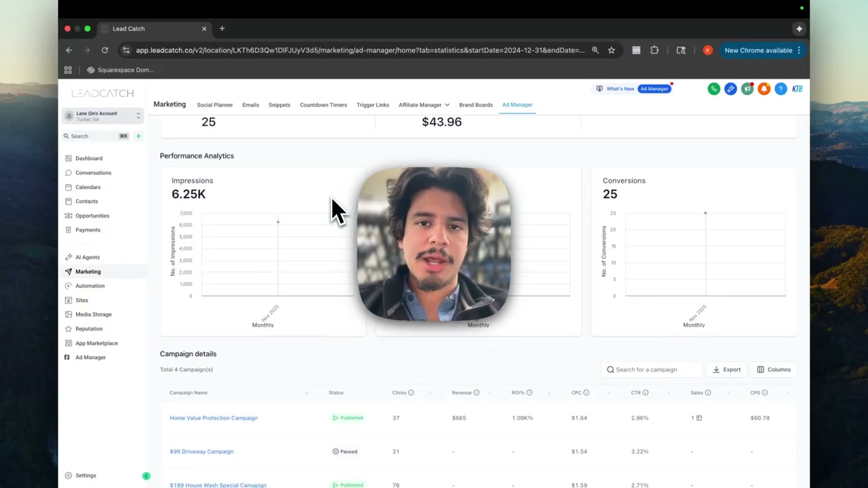Click the What's New link
868x488 pixels.
click(620, 89)
